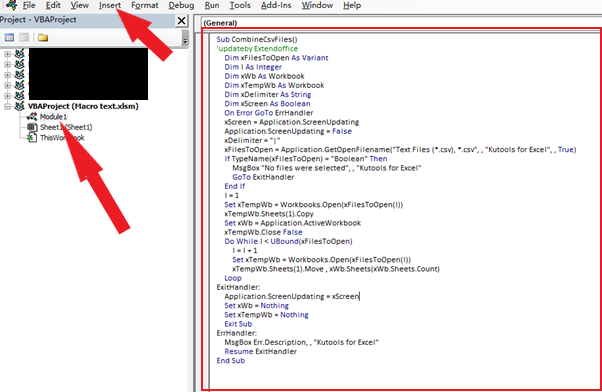This screenshot has width=602, height=392.
Task: Collapse the VBAProject (Macro text.xlsm) node
Action: [7, 106]
